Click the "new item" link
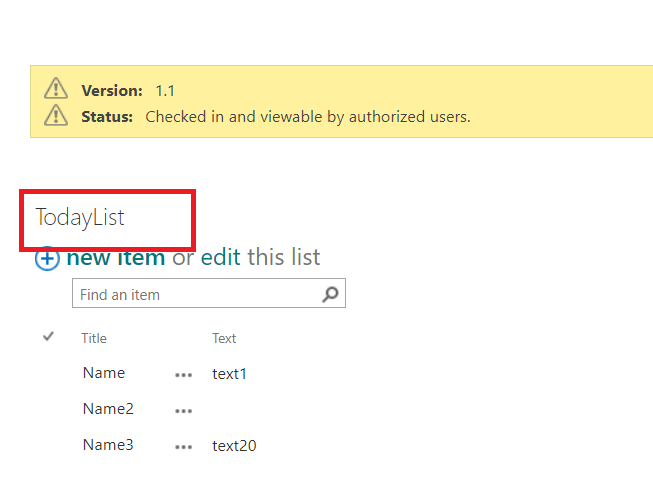The width and height of the screenshot is (653, 504). pos(115,257)
